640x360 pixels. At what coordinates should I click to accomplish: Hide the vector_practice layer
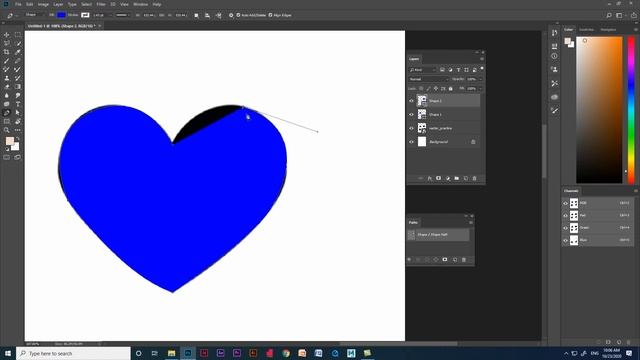[x=411, y=128]
